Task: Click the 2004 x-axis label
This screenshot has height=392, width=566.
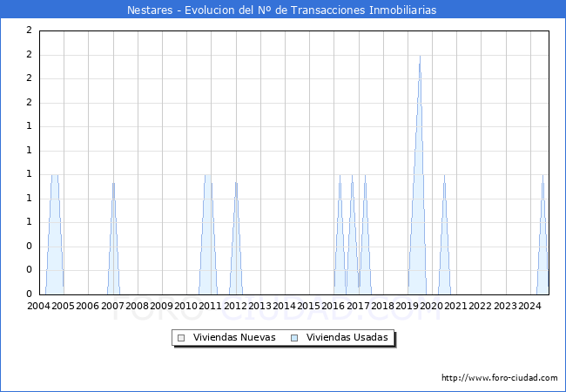Action: (x=38, y=306)
